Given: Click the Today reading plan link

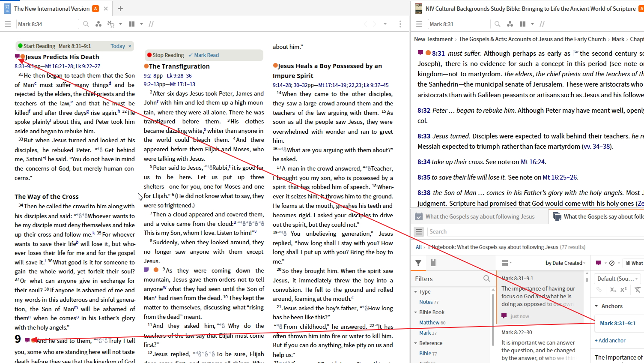Looking at the screenshot, I should 118,46.
